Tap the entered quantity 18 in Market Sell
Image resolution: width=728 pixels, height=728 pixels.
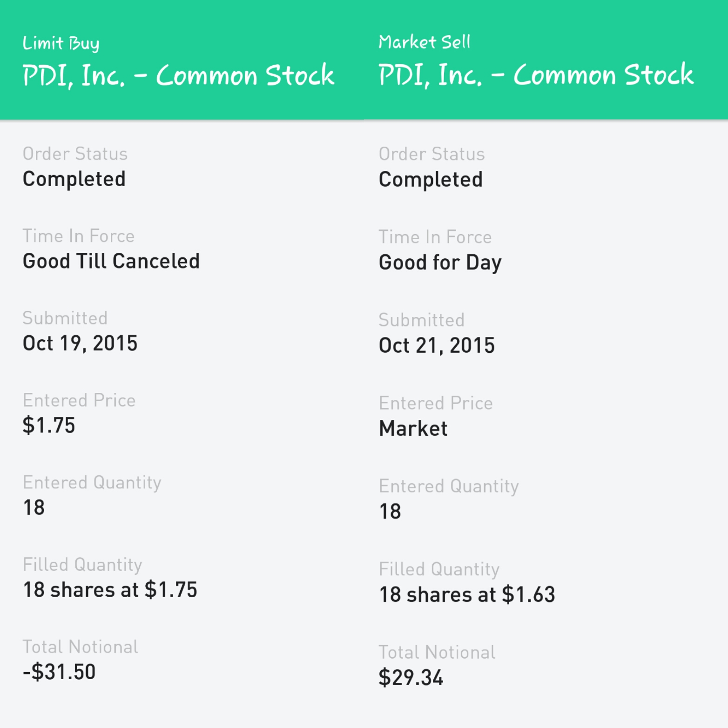pyautogui.click(x=390, y=512)
